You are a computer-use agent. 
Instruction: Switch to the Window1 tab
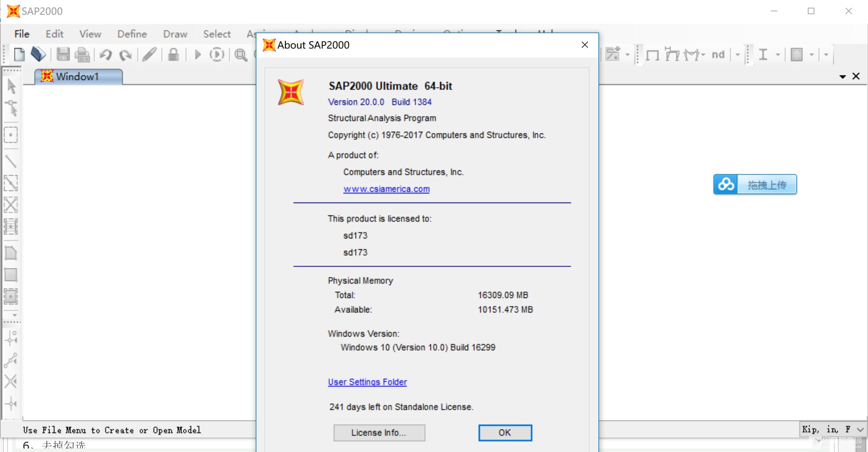point(78,77)
